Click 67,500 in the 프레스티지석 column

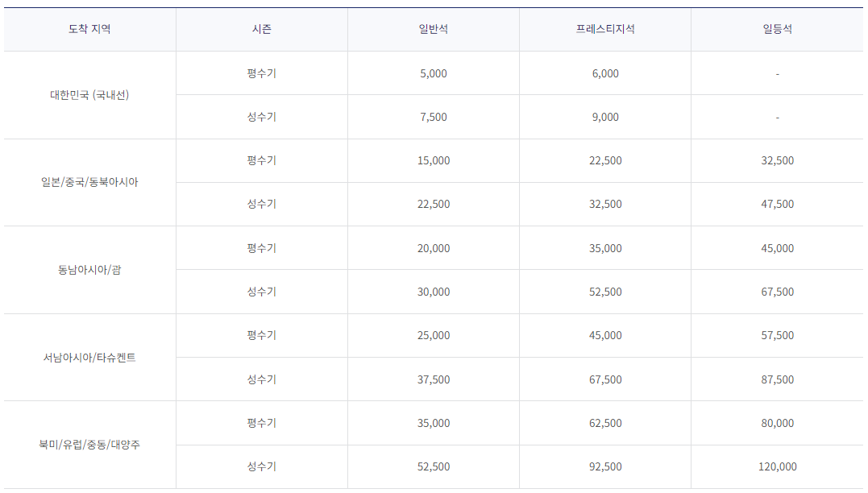[x=605, y=379]
